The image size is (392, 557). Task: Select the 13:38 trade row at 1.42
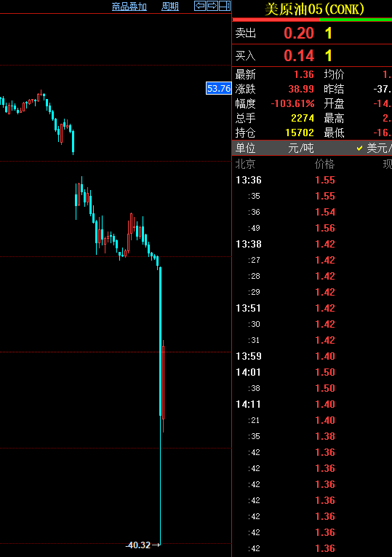click(312, 244)
